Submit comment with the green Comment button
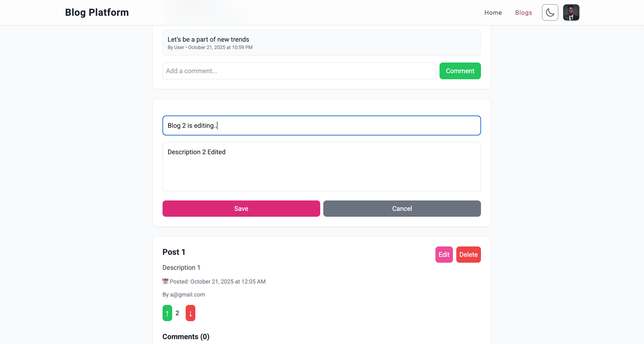The width and height of the screenshot is (644, 344). click(x=460, y=71)
